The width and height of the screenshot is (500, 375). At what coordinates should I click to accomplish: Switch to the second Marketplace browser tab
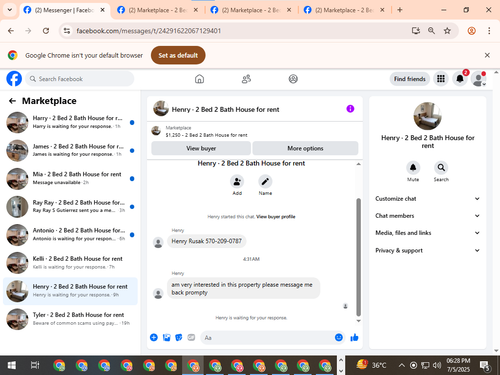(157, 10)
